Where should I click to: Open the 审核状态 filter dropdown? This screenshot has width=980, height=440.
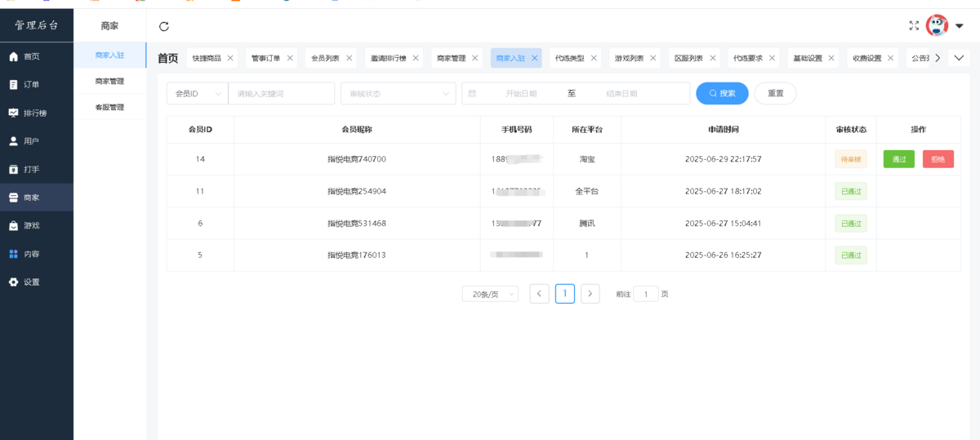pyautogui.click(x=398, y=93)
